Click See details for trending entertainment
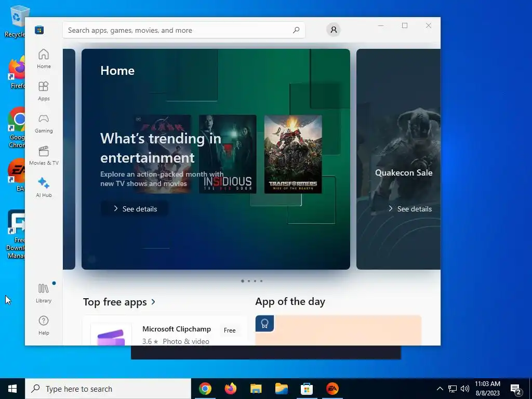 pyautogui.click(x=135, y=209)
